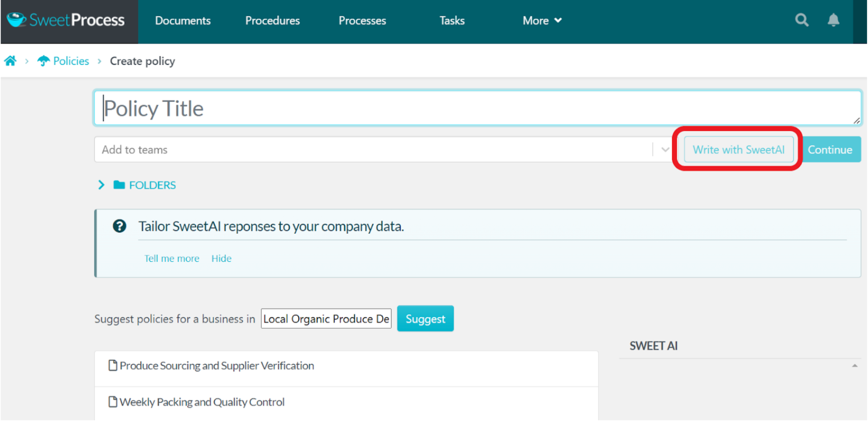868x423 pixels.
Task: Click the question mark help icon
Action: 119,226
